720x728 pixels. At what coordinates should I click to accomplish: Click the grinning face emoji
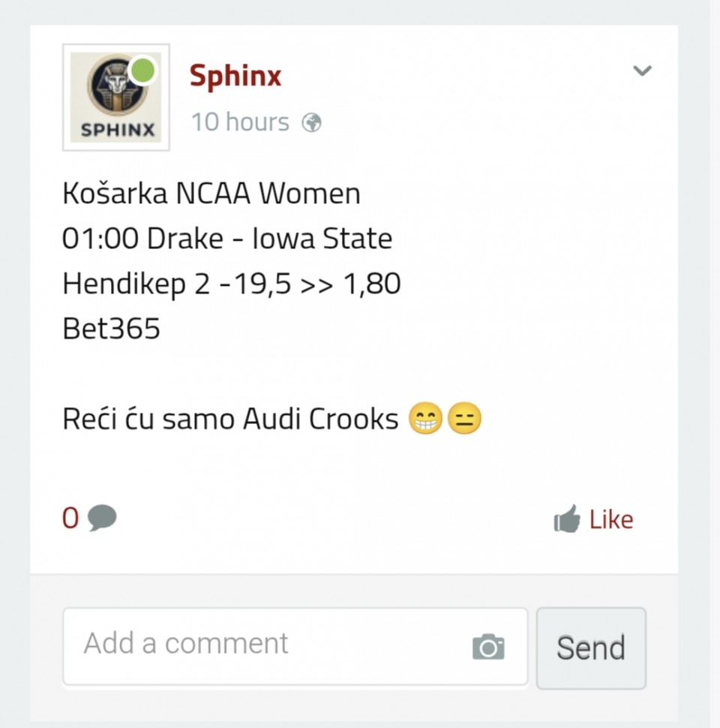425,420
